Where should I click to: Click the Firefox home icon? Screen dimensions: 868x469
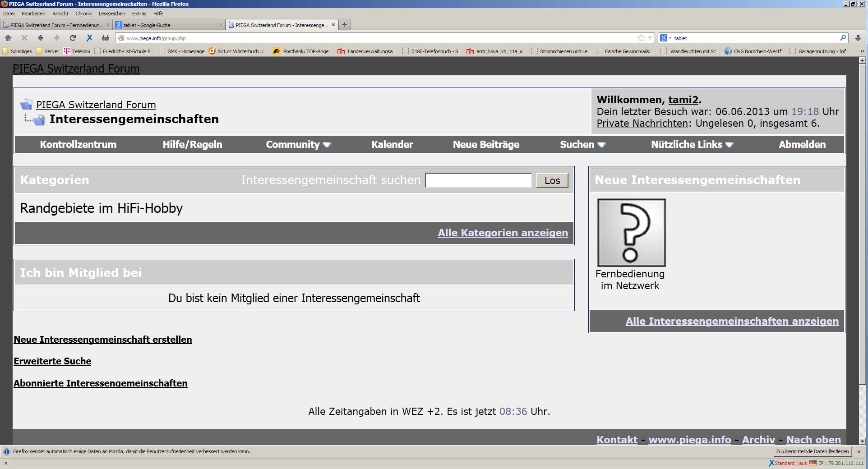pyautogui.click(x=8, y=38)
